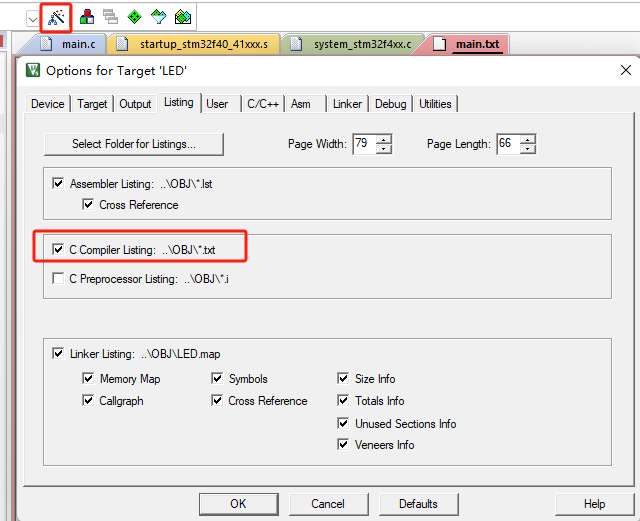This screenshot has width=640, height=521.
Task: Click the Select Software Packs icon
Action: [158, 16]
